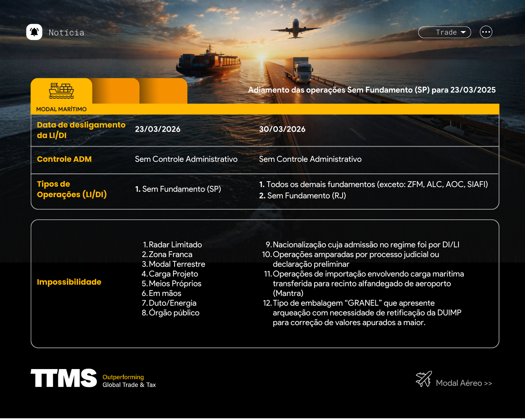
Task: Click the TTMS logo
Action: click(x=64, y=378)
